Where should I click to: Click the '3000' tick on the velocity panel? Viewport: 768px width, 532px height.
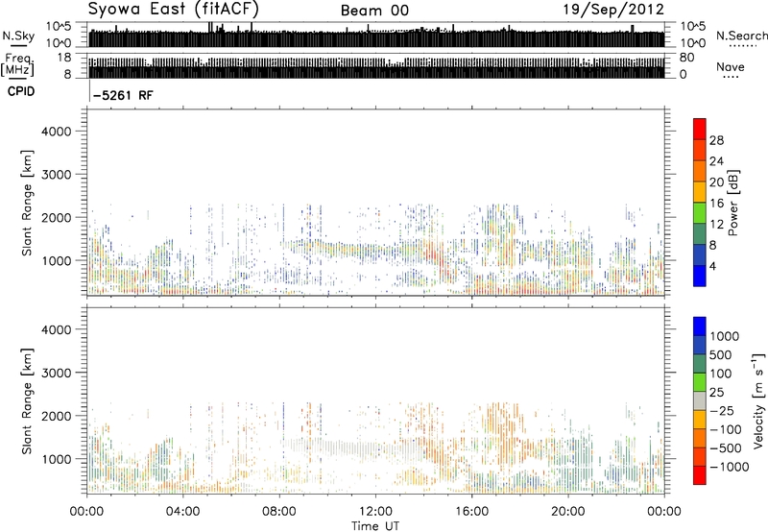click(x=56, y=373)
